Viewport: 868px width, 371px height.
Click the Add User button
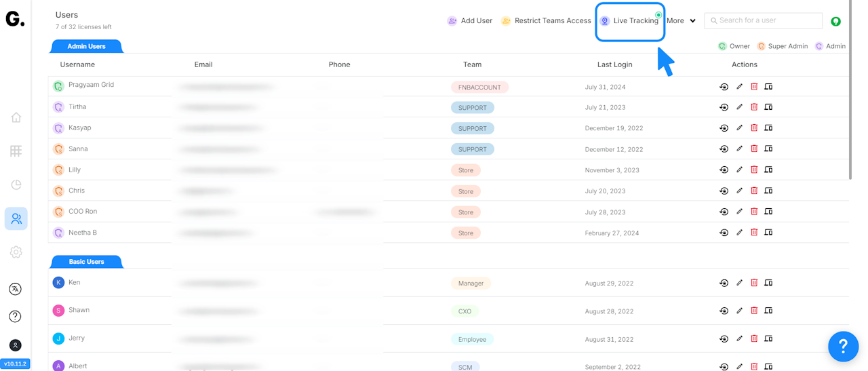[x=470, y=21]
